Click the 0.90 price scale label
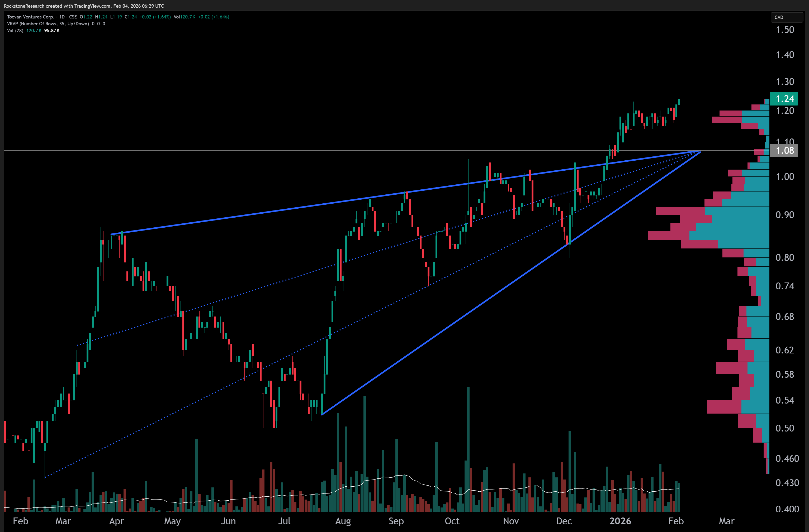Image resolution: width=809 pixels, height=532 pixels. coord(784,215)
